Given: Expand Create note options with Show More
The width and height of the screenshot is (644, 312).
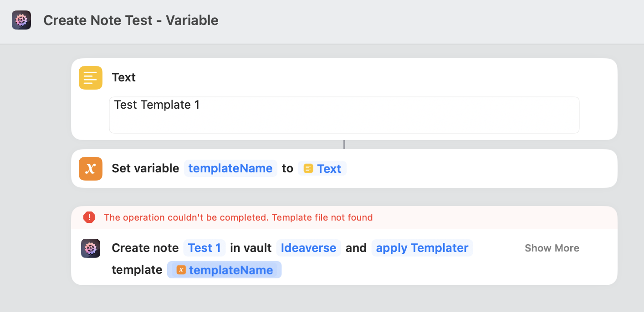Looking at the screenshot, I should point(552,248).
